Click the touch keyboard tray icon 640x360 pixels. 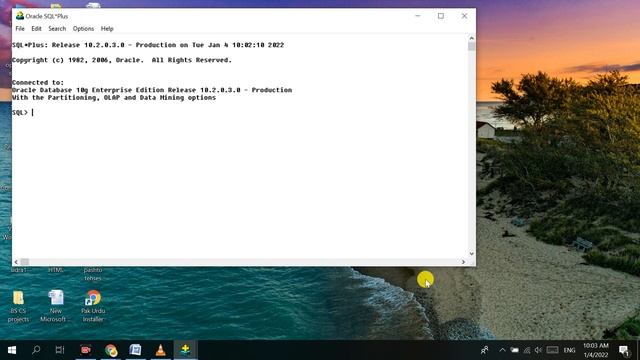(x=552, y=350)
